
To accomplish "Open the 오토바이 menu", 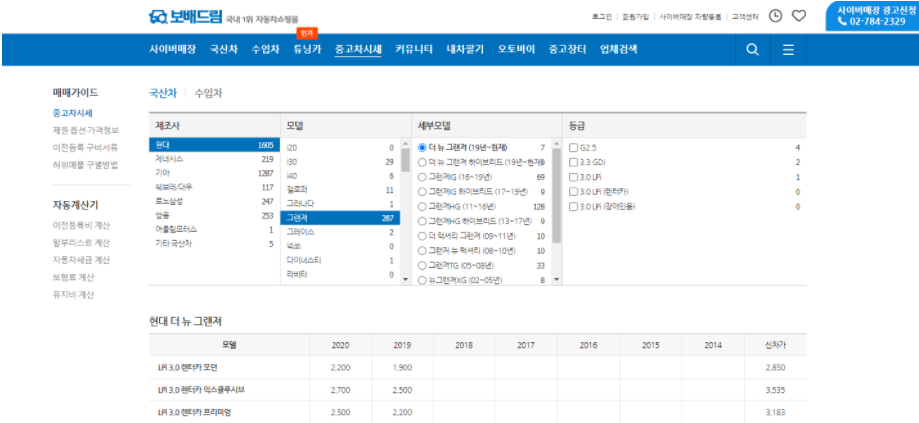I will coord(516,50).
